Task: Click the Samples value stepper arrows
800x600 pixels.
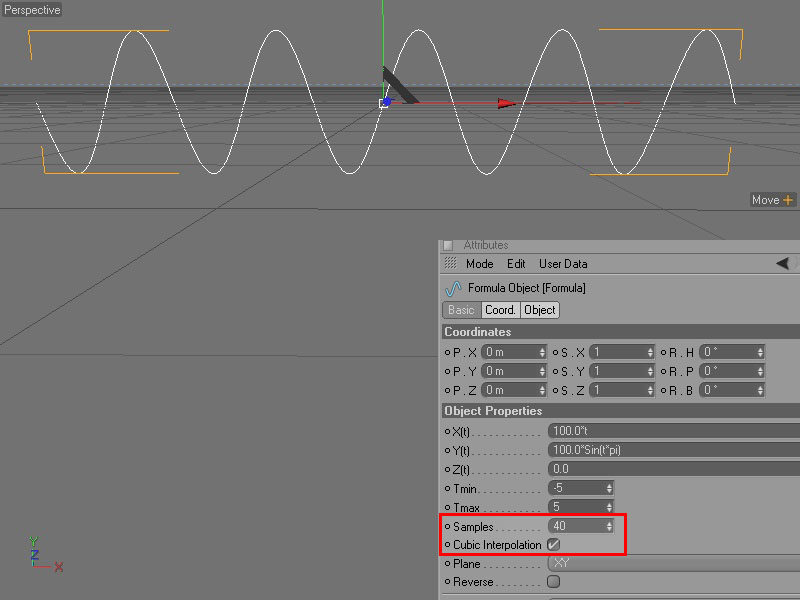Action: tap(609, 526)
